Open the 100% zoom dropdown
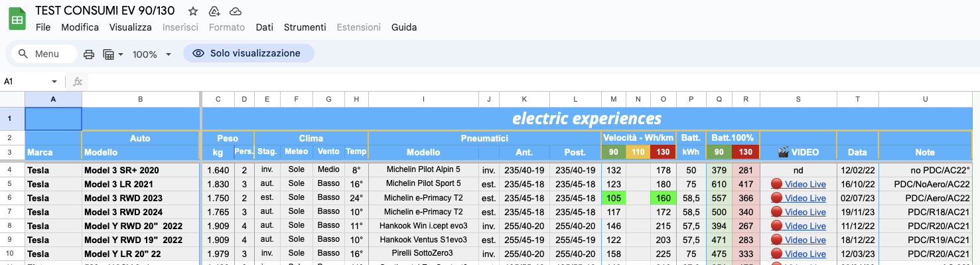Viewport: 980px width, 265px height. (x=153, y=54)
